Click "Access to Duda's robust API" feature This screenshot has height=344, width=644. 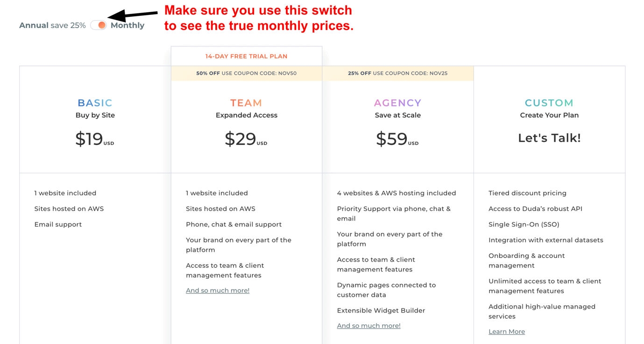[535, 209]
